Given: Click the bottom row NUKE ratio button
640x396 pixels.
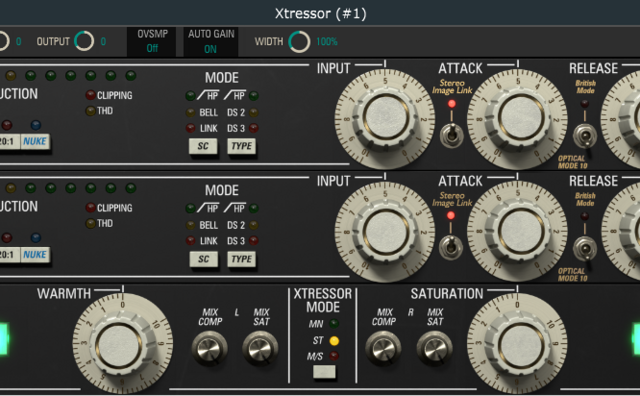Looking at the screenshot, I should point(35,255).
